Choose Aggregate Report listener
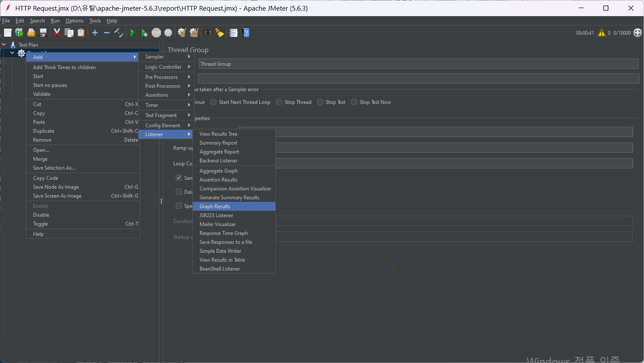The width and height of the screenshot is (644, 363). pyautogui.click(x=234, y=152)
